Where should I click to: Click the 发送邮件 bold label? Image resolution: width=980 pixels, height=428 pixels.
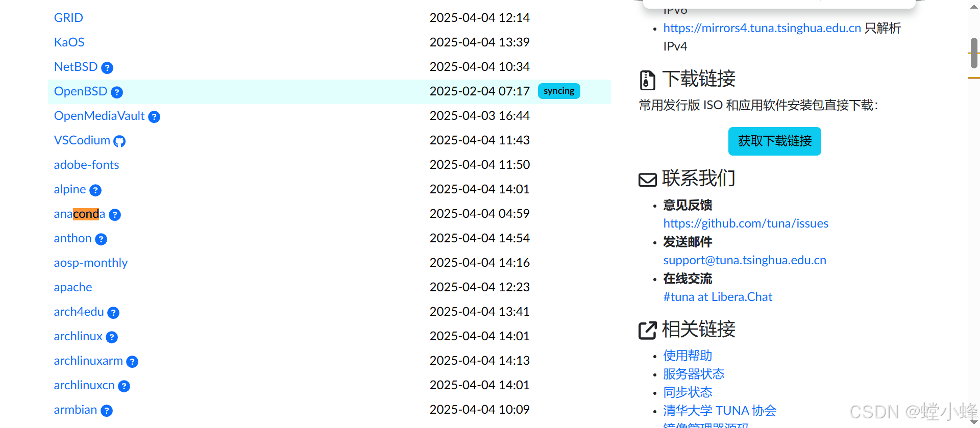pos(688,242)
